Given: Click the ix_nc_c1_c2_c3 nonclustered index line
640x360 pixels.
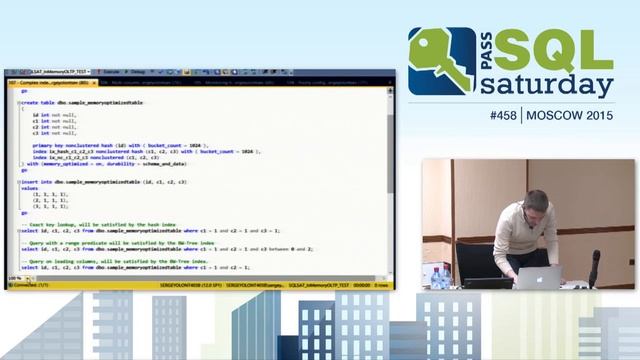Looking at the screenshot, I should pos(96,158).
